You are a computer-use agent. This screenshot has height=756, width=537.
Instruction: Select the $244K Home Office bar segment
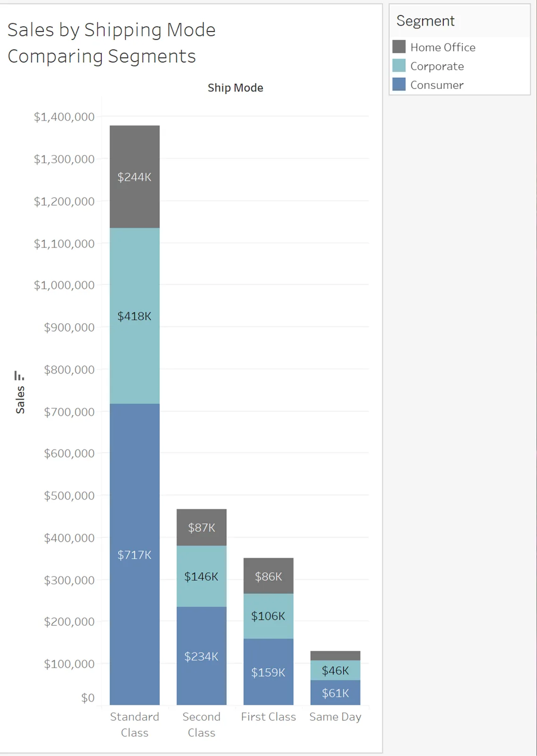click(135, 177)
